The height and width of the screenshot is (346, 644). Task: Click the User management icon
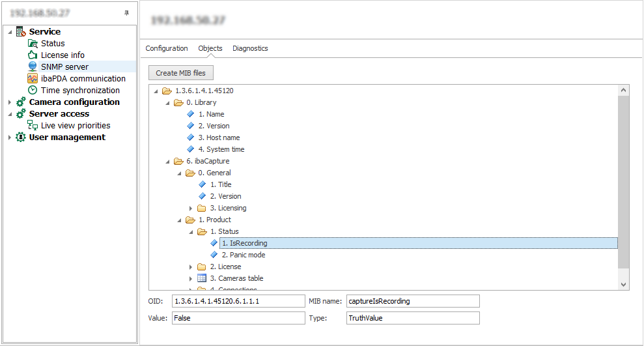tap(21, 137)
